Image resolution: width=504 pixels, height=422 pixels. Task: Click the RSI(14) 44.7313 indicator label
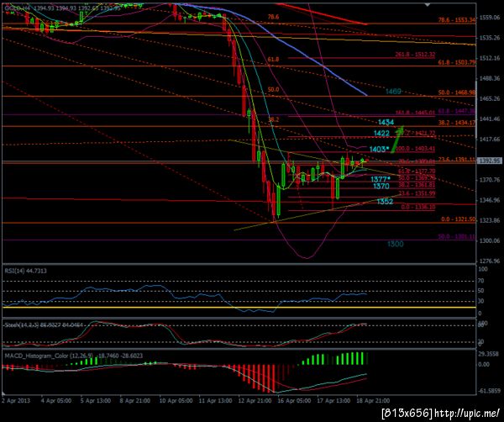tap(25, 271)
